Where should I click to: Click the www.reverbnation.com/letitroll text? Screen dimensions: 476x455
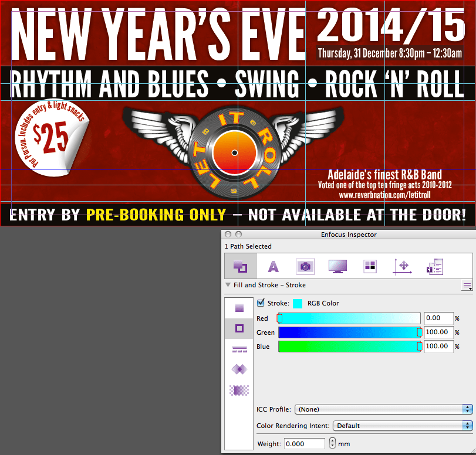(x=384, y=195)
